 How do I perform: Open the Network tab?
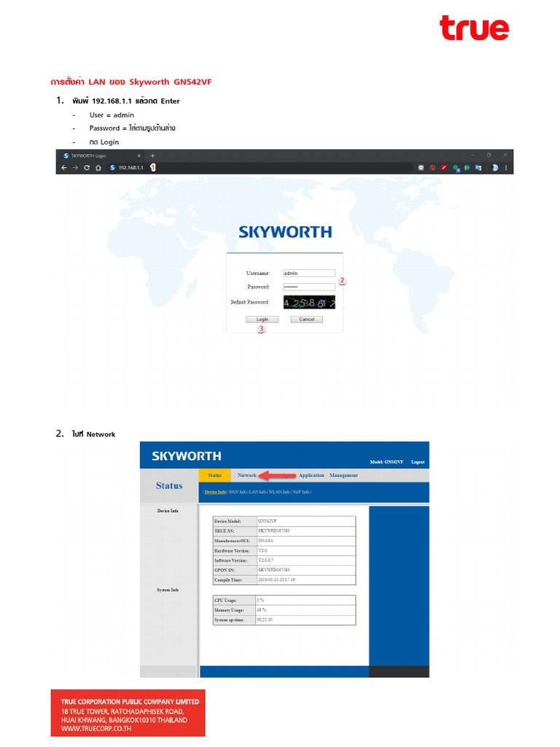click(246, 476)
